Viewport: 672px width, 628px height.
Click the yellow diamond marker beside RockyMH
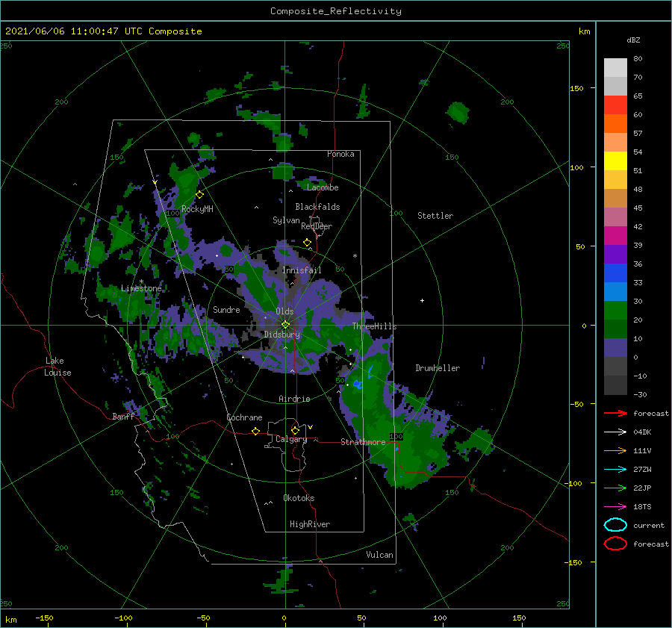(x=199, y=195)
